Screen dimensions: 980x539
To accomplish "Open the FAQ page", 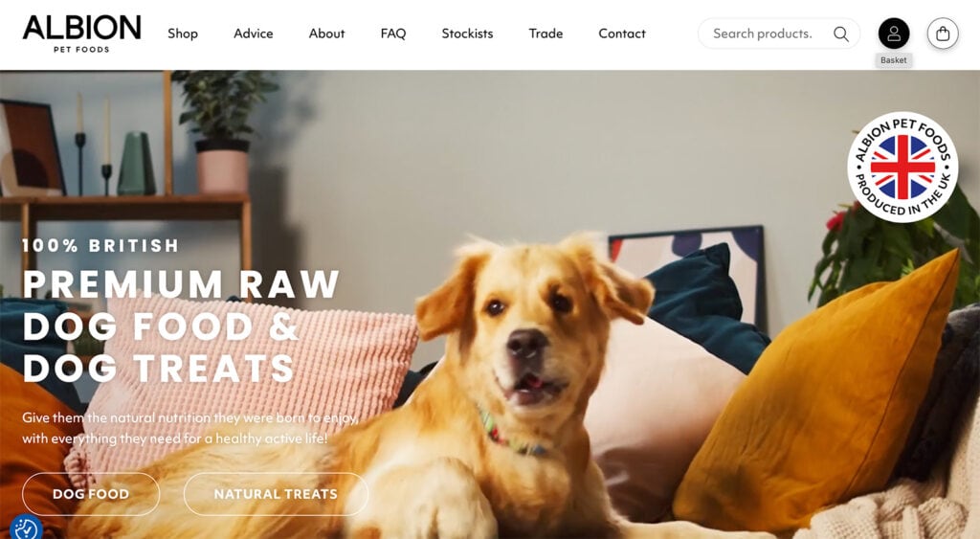I will click(393, 34).
